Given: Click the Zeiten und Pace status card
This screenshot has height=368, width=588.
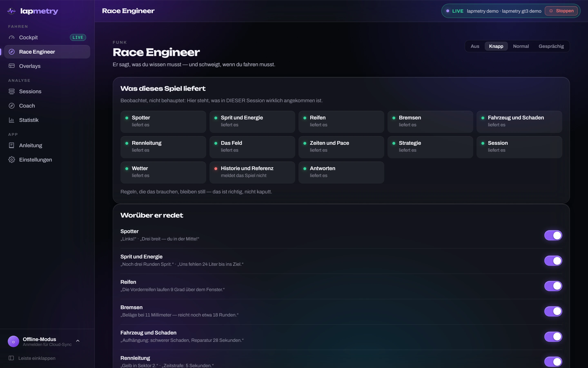Looking at the screenshot, I should click(341, 147).
